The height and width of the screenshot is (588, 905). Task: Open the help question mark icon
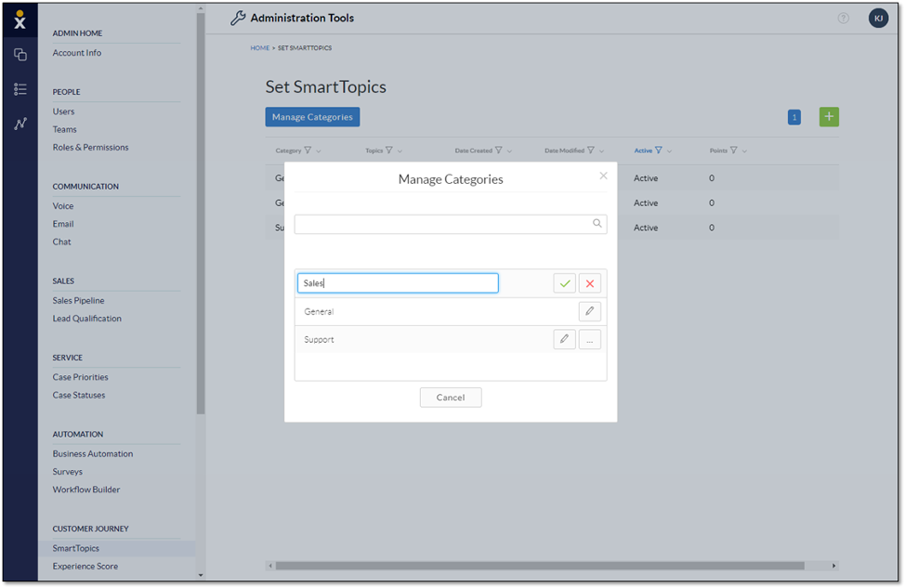pyautogui.click(x=843, y=18)
